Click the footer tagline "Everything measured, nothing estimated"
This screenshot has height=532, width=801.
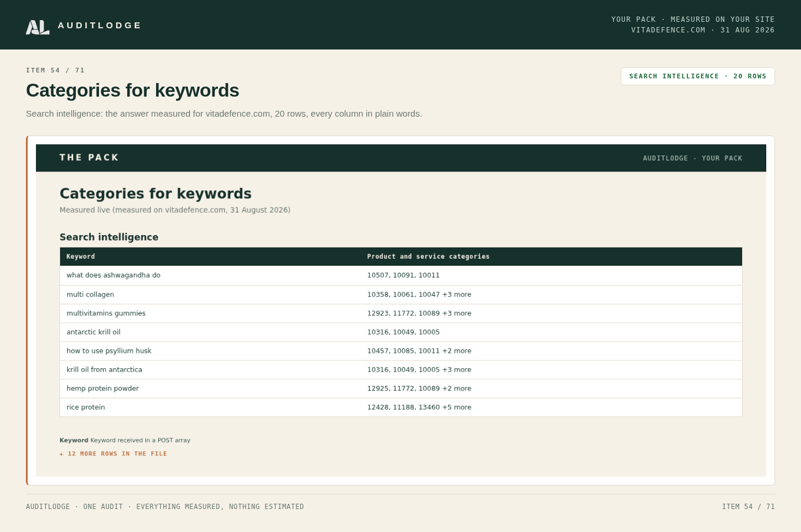220,507
